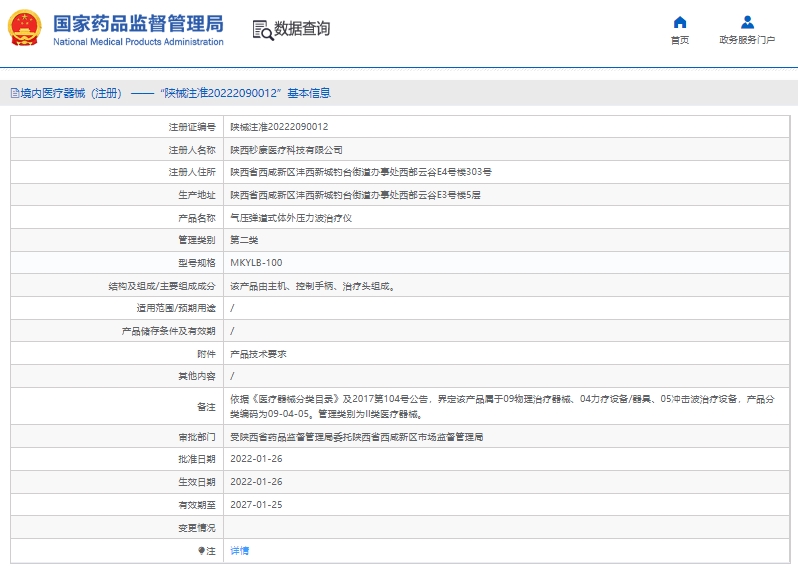Click the slash value in 其他内容 row
This screenshot has width=798, height=567.
click(x=232, y=376)
